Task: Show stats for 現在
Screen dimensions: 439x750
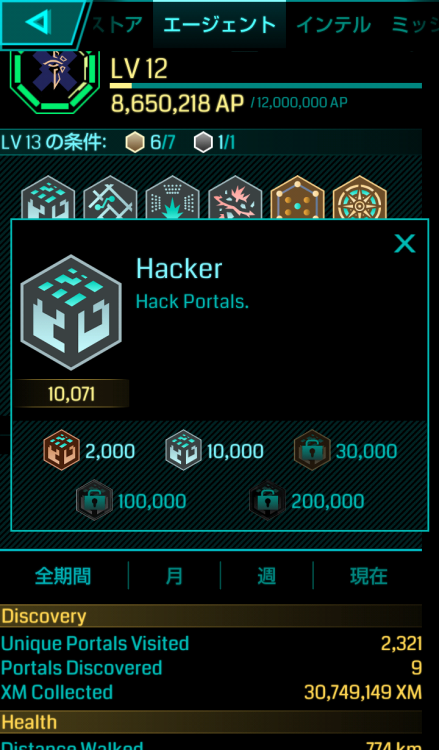Action: point(368,576)
